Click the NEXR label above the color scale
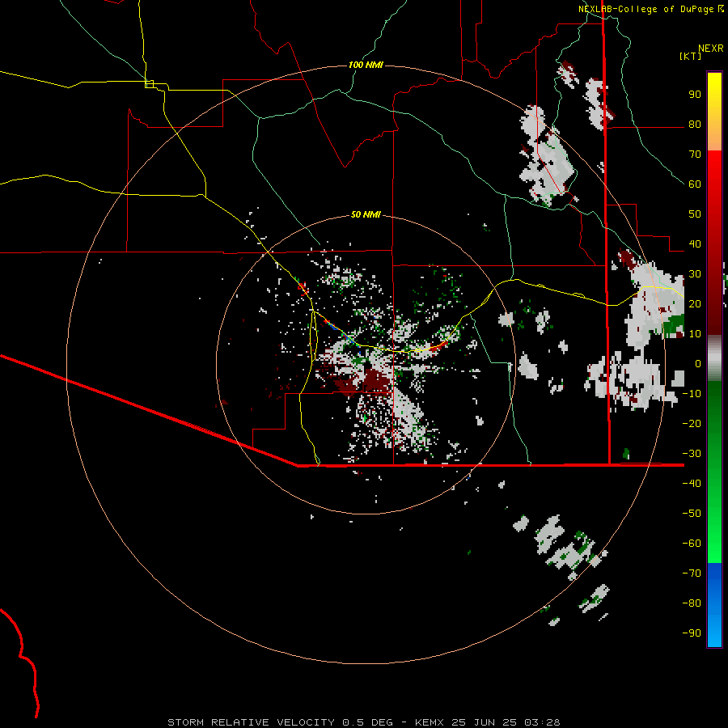The image size is (728, 728). click(711, 49)
